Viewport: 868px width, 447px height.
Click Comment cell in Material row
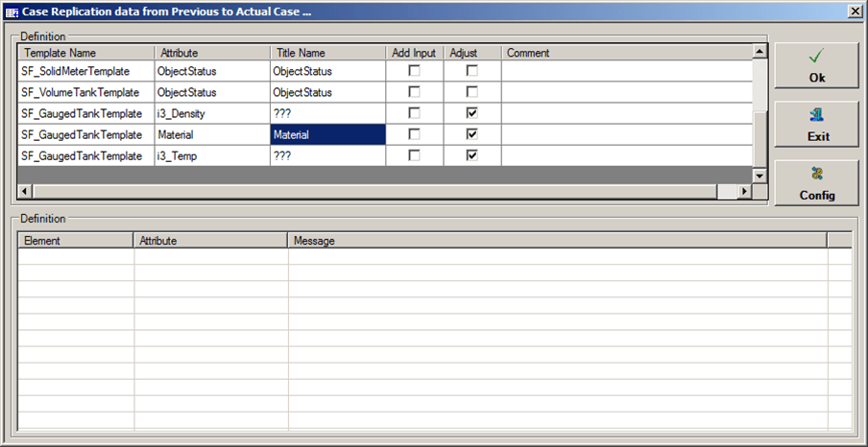click(x=627, y=134)
